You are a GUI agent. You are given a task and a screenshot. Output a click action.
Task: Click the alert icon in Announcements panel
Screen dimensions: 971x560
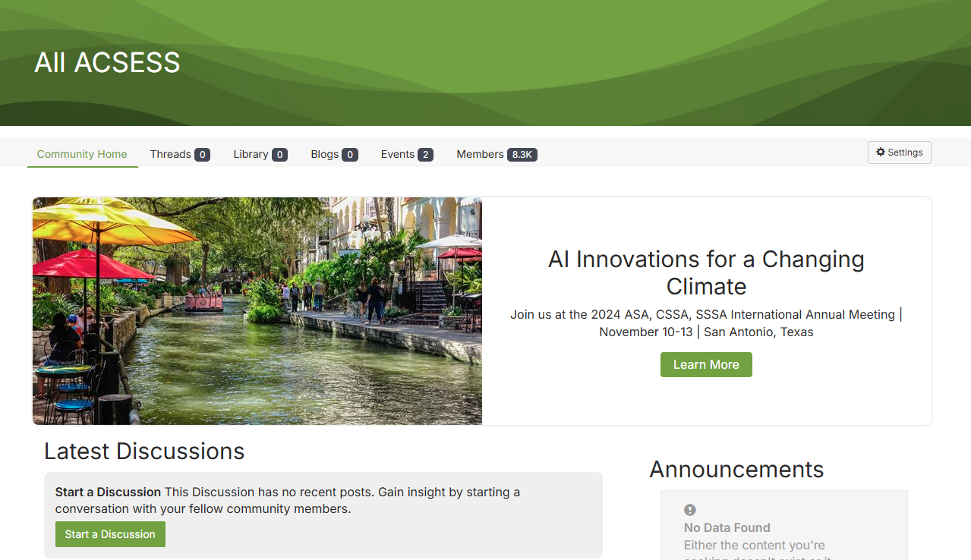[689, 509]
